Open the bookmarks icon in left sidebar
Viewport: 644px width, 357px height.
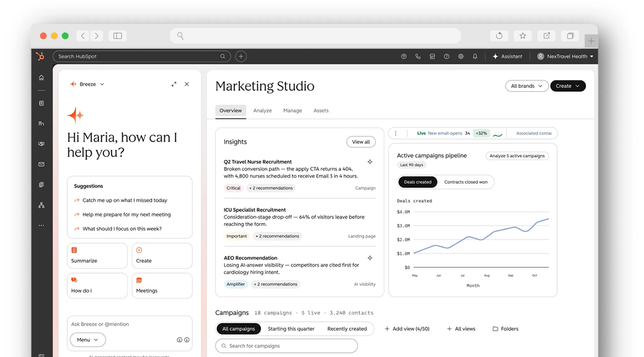[x=41, y=104]
